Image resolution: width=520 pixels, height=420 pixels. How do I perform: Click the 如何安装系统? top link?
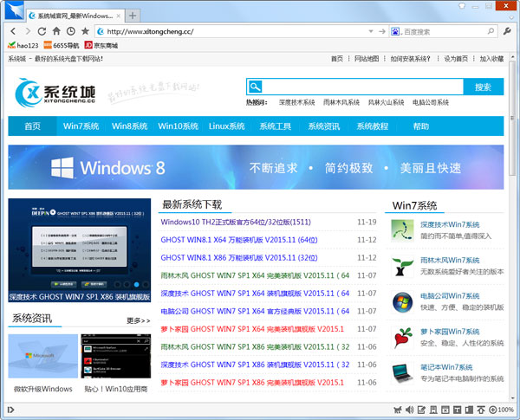click(410, 59)
